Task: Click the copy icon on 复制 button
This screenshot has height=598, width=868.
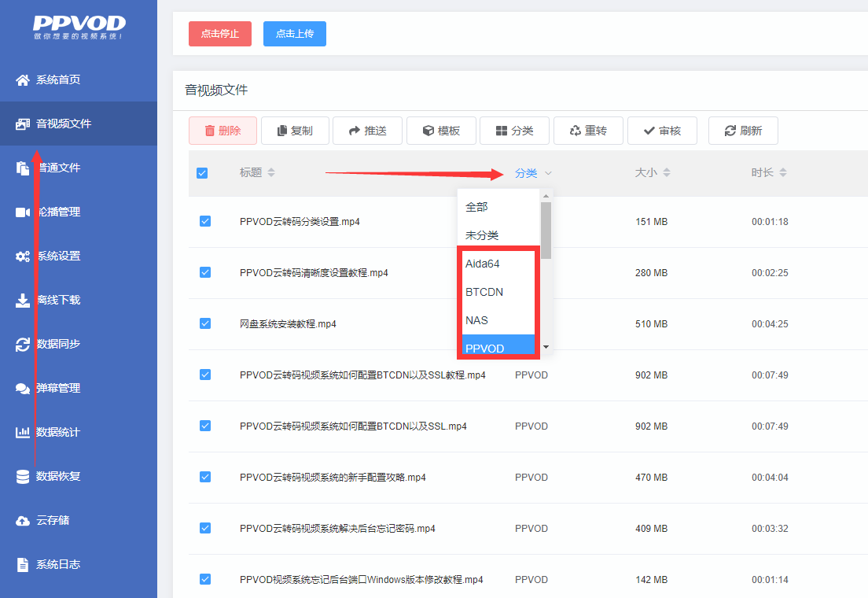Action: pyautogui.click(x=282, y=131)
